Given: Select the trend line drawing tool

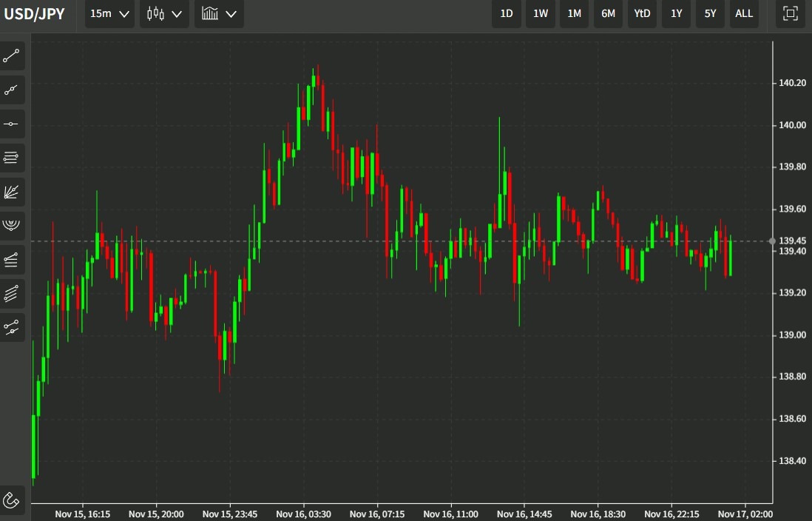Looking at the screenshot, I should tap(11, 56).
